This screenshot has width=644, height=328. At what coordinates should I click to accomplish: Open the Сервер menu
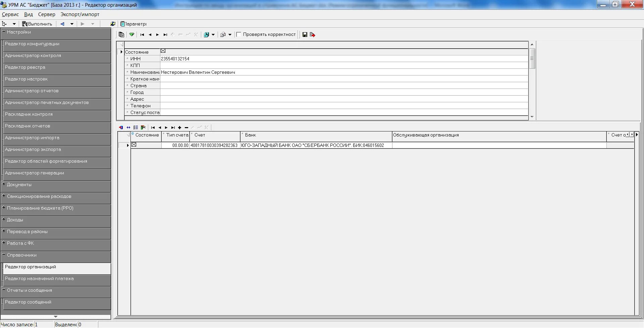[47, 14]
